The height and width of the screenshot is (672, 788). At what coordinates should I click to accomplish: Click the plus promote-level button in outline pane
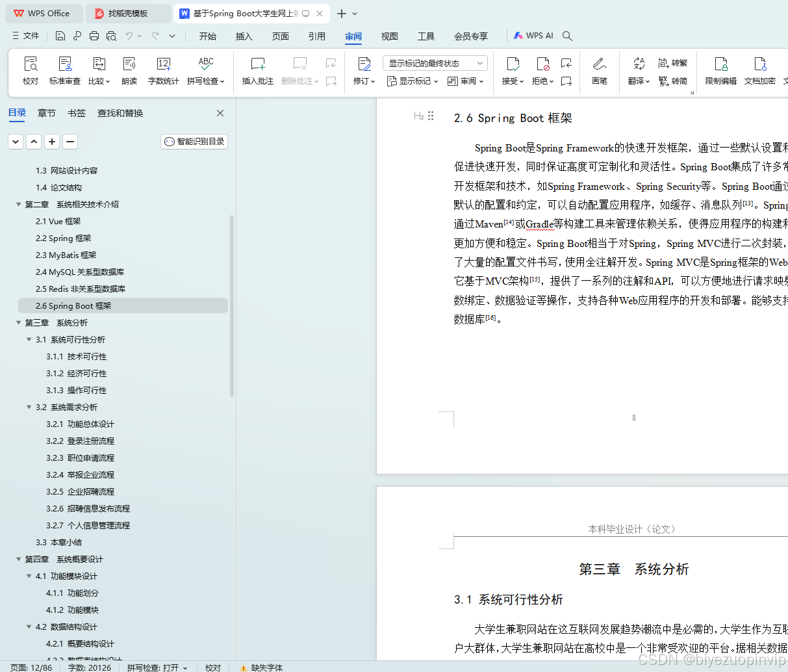click(52, 141)
